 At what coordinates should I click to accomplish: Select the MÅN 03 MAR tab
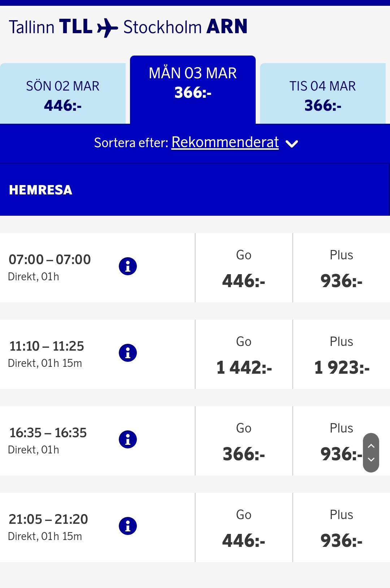(x=193, y=84)
